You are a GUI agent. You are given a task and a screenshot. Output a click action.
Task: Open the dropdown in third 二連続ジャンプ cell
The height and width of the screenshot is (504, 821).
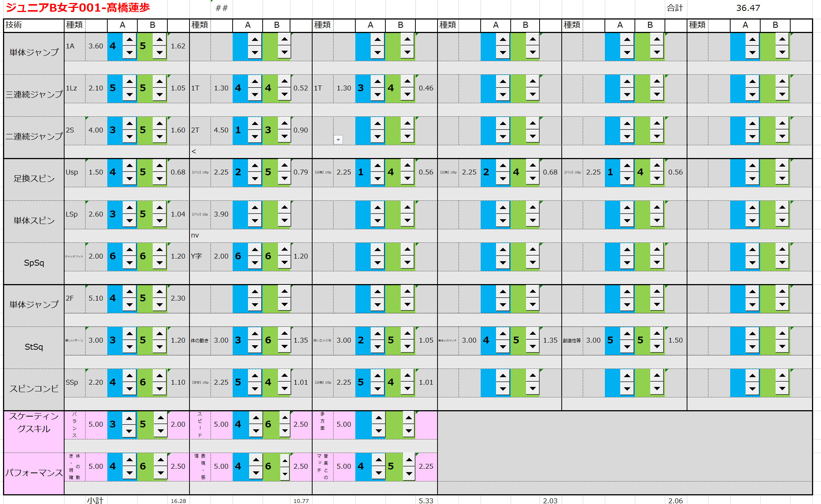tap(338, 140)
